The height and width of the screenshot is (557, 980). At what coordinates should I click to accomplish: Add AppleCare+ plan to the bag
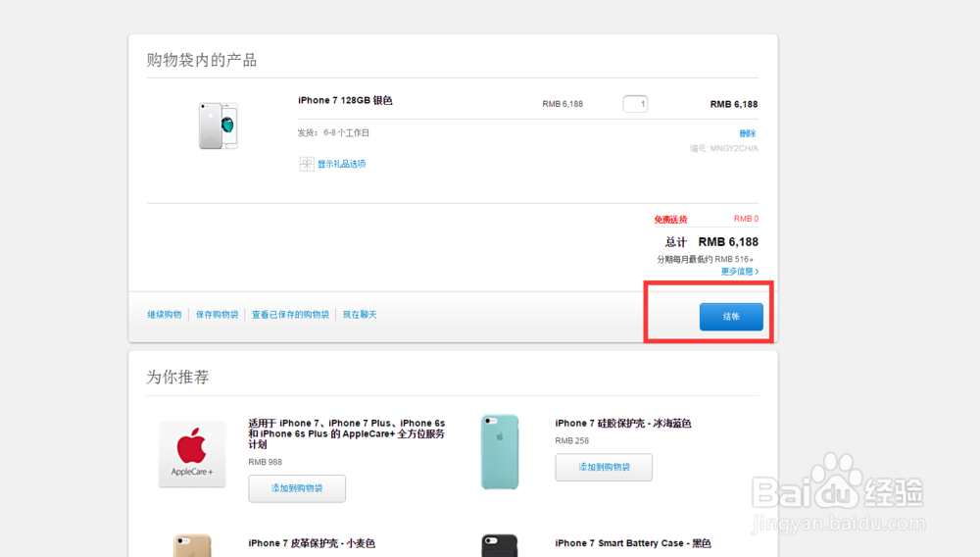297,488
